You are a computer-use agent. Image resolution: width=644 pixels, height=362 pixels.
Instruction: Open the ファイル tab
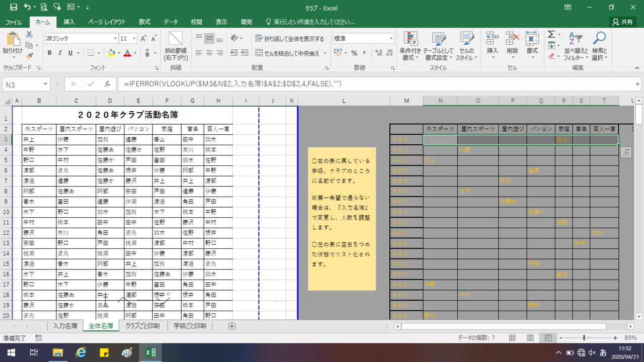(x=14, y=22)
